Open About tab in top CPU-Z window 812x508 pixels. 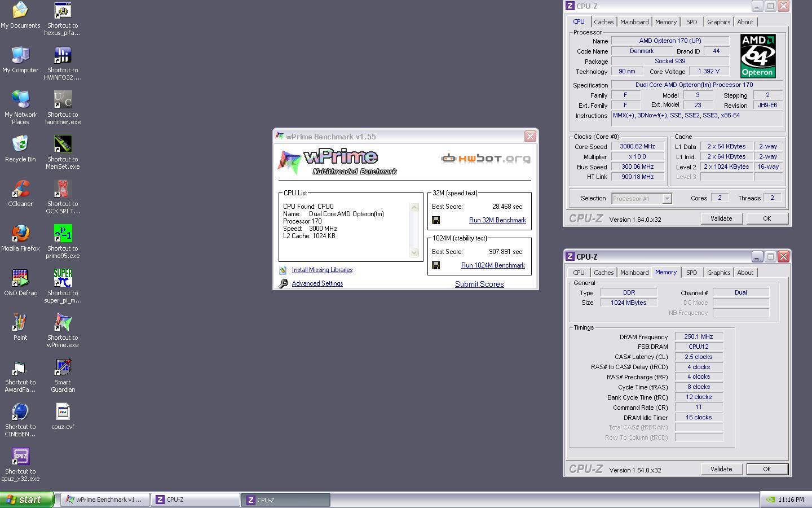point(745,22)
